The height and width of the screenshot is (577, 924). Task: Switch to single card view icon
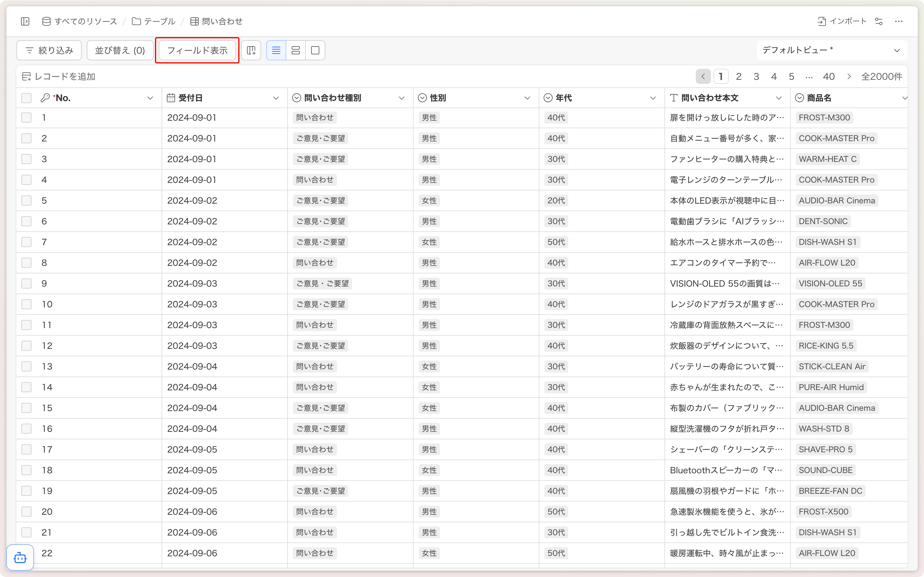click(315, 50)
